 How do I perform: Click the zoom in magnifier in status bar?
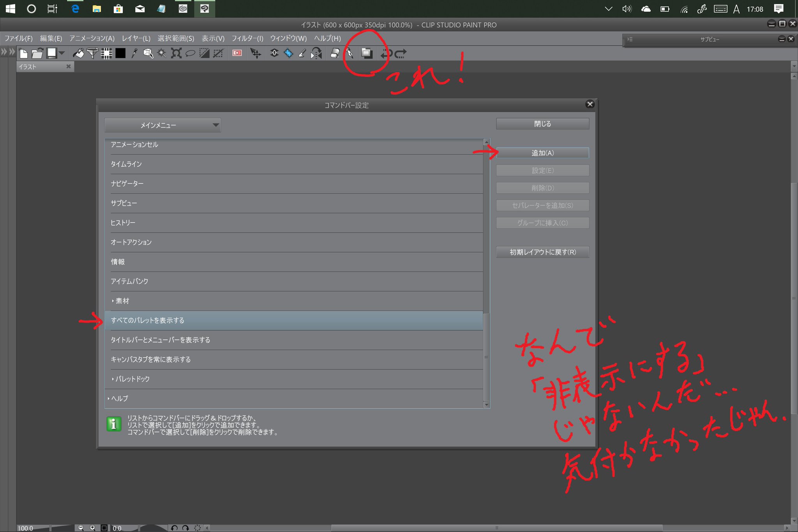pos(92,528)
